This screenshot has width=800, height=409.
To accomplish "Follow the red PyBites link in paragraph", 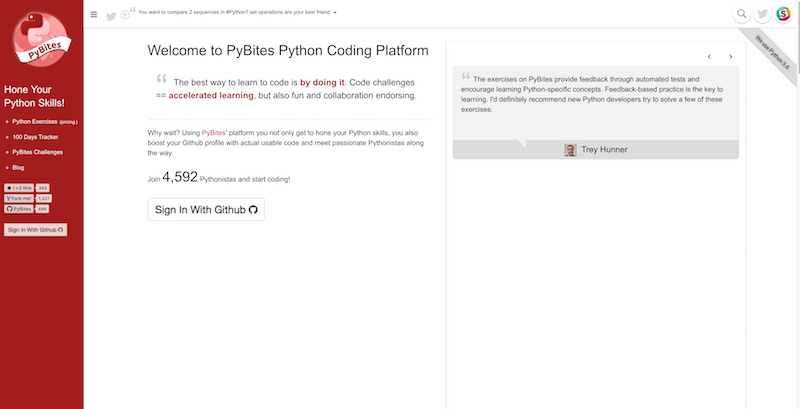I will [214, 133].
